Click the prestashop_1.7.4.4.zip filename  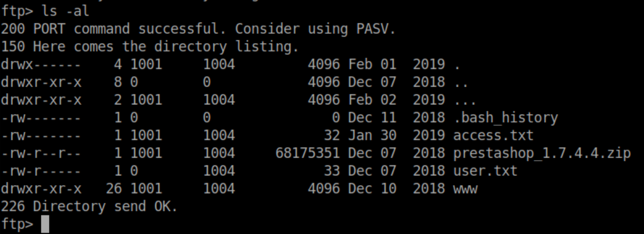542,153
